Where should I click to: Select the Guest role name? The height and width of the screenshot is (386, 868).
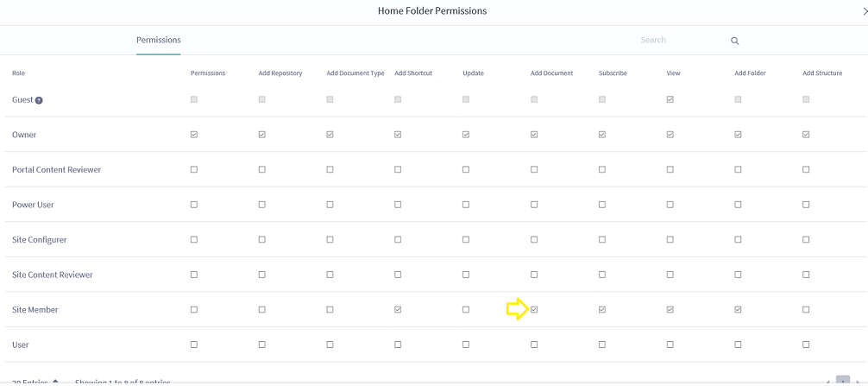22,100
